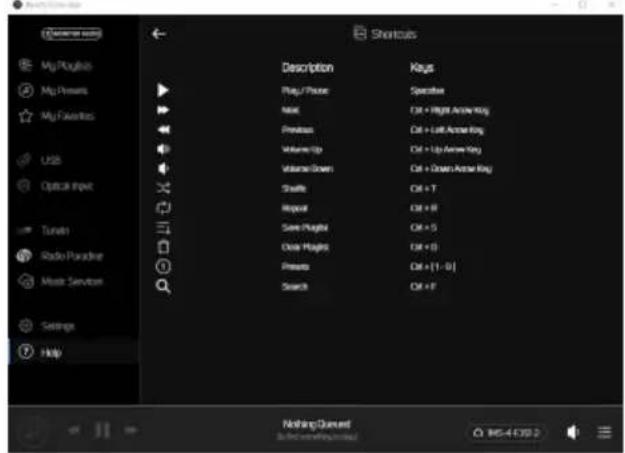Click the My Playlists list icon

(x=25, y=65)
